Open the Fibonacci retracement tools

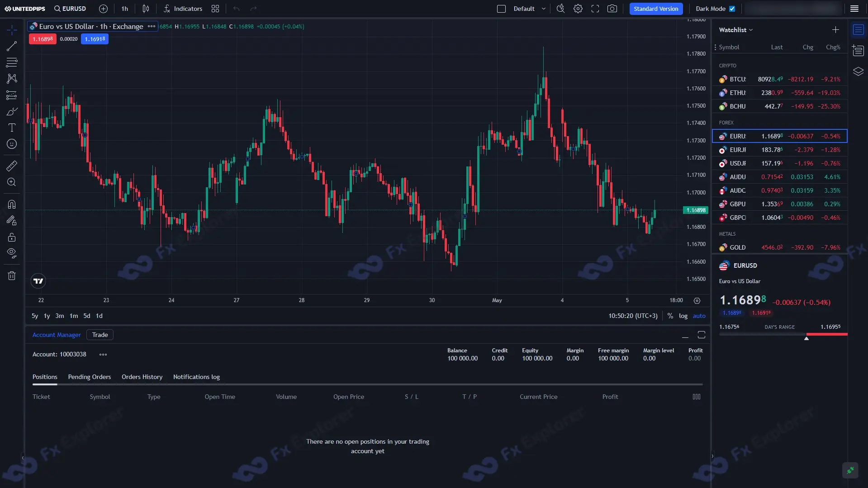(x=12, y=62)
